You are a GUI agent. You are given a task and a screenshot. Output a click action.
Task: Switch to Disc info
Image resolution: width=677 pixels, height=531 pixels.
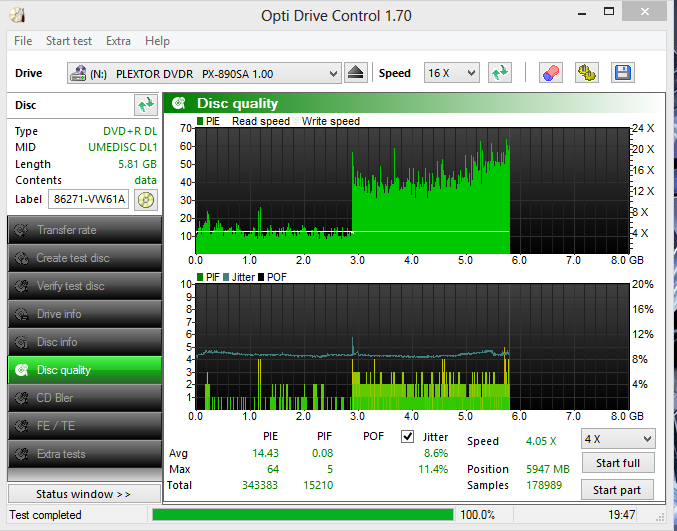pos(85,342)
